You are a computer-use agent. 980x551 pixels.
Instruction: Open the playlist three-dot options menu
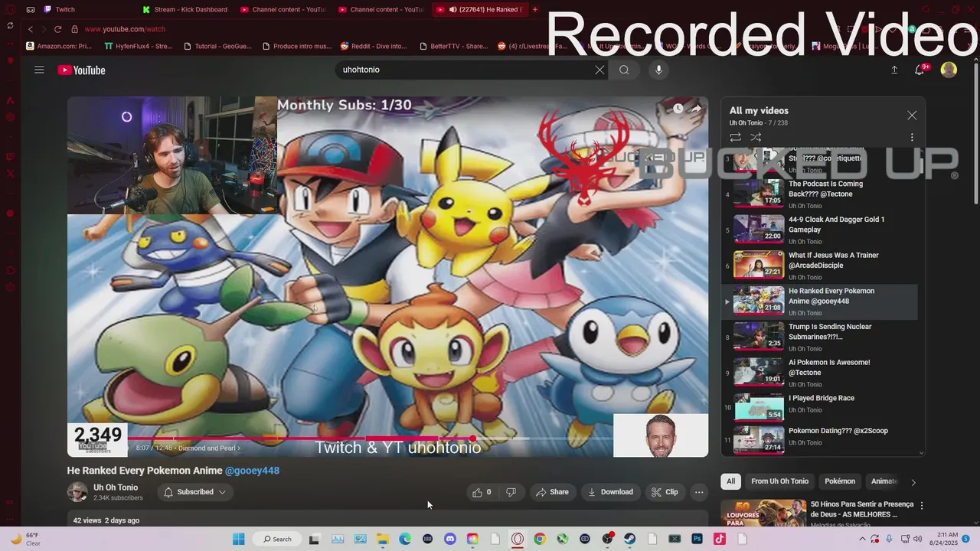tap(912, 138)
